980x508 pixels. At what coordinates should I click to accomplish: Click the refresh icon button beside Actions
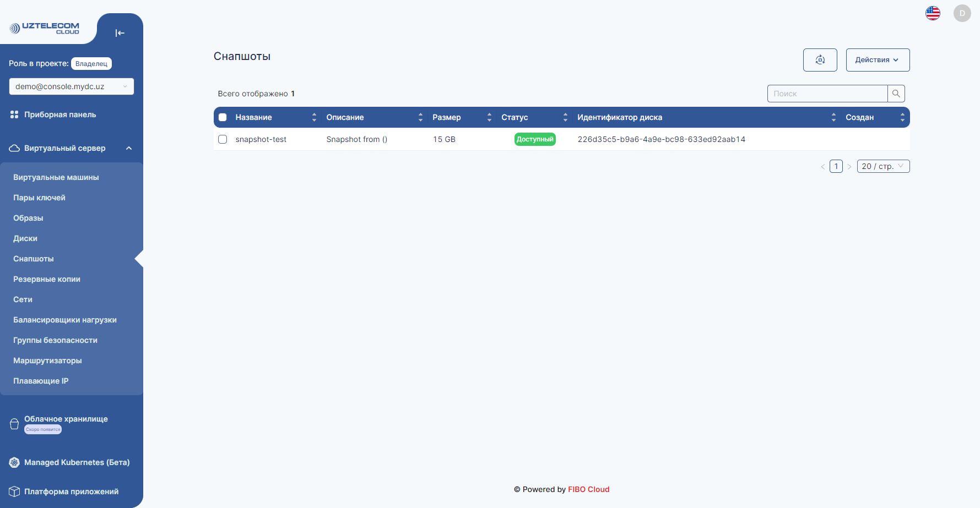tap(820, 60)
